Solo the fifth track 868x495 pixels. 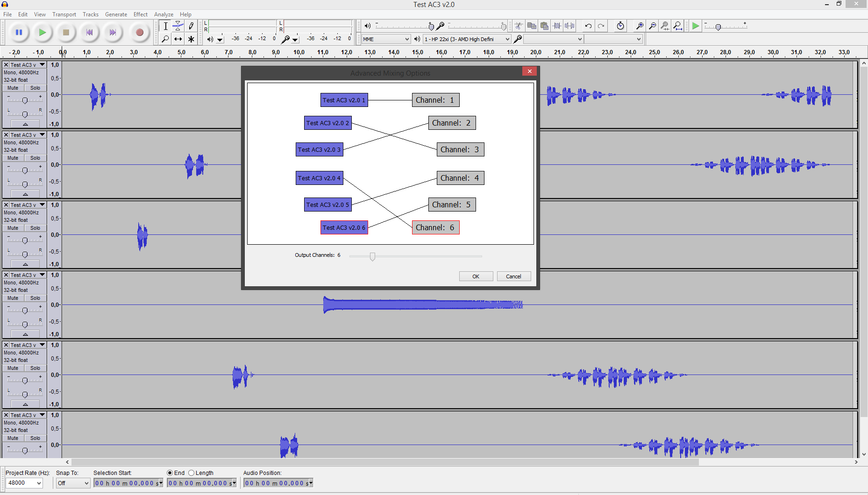click(x=36, y=368)
